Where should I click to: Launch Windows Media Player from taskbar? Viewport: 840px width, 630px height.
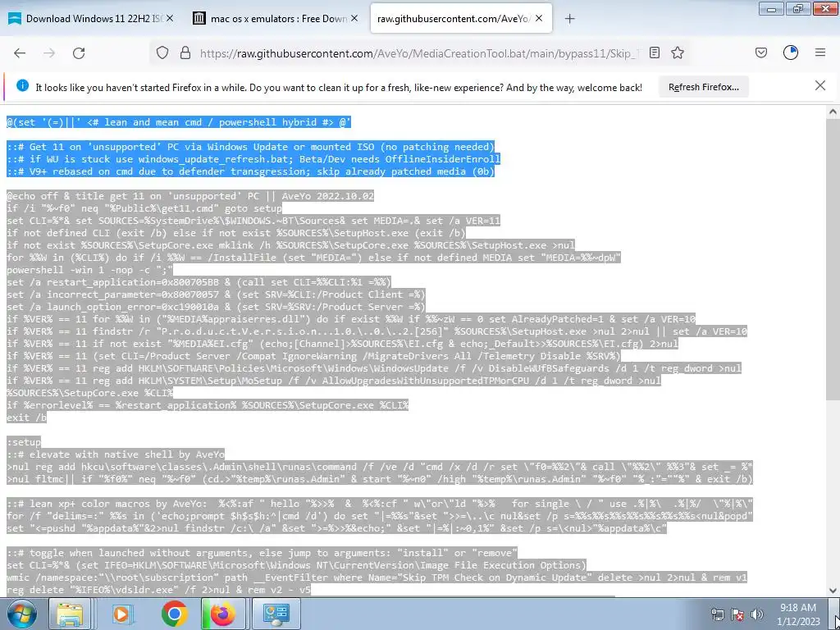click(x=121, y=614)
